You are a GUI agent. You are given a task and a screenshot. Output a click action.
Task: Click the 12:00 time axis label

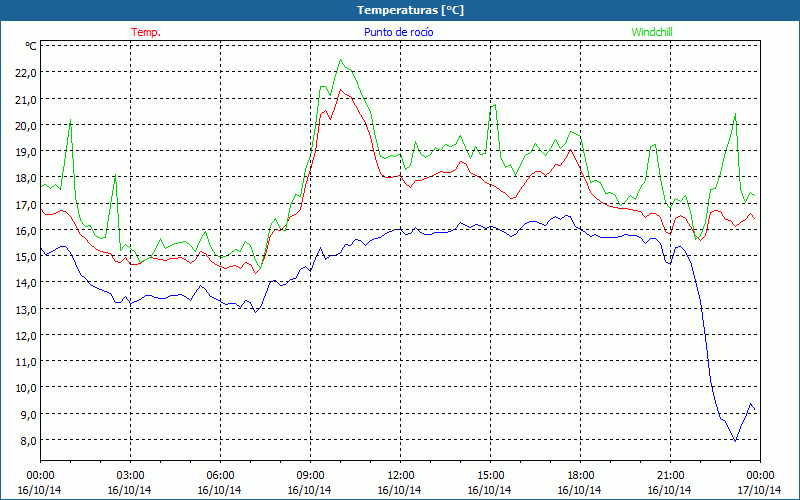pos(401,476)
